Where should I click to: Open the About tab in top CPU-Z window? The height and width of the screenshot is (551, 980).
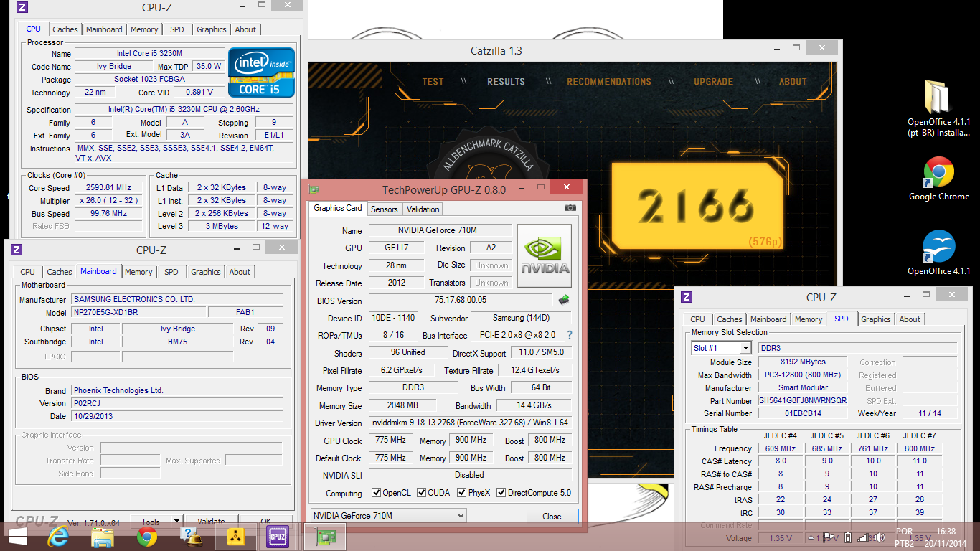[x=245, y=29]
